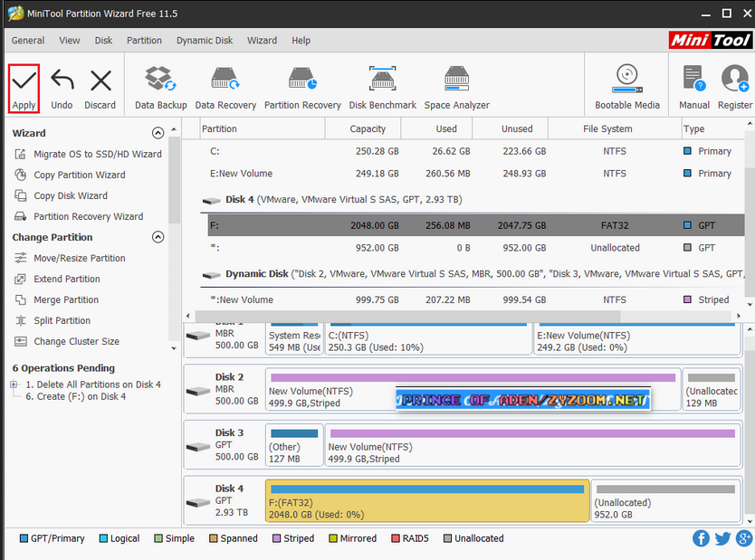Open Copy Disk Wizard
The width and height of the screenshot is (755, 560).
(x=62, y=195)
